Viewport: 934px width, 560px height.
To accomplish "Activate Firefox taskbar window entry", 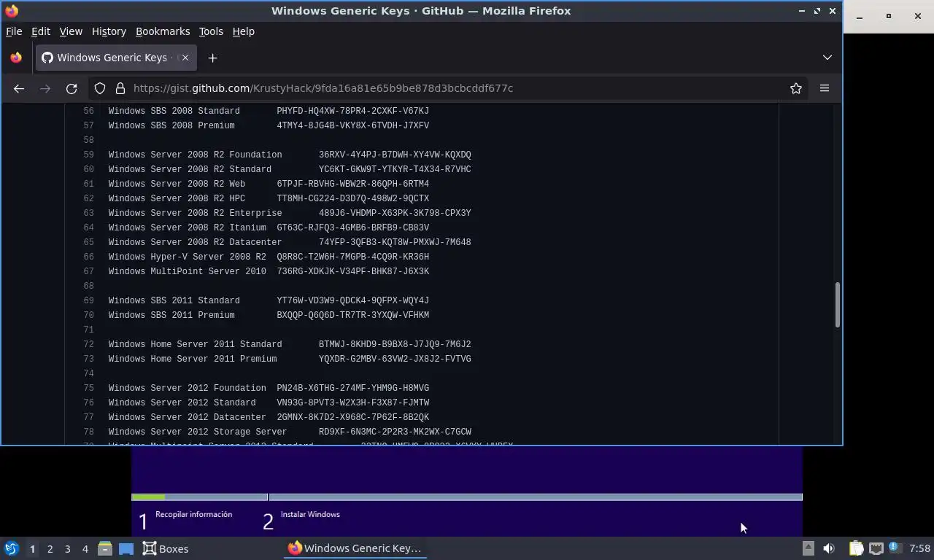I will point(355,548).
